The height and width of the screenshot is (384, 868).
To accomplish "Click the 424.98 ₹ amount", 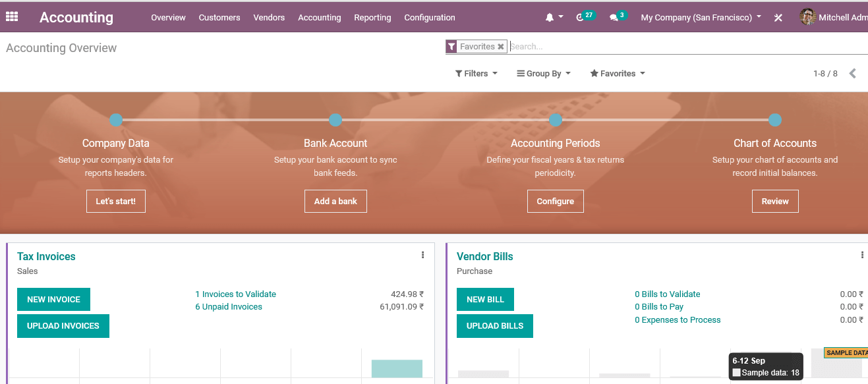I will point(407,294).
